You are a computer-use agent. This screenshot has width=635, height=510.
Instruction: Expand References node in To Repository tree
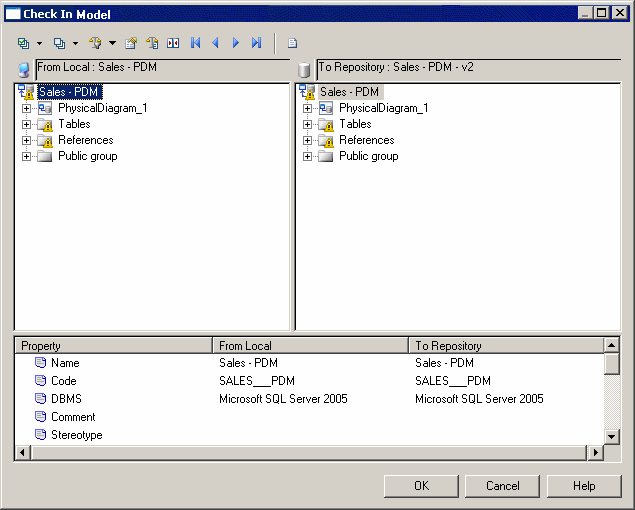[x=308, y=140]
